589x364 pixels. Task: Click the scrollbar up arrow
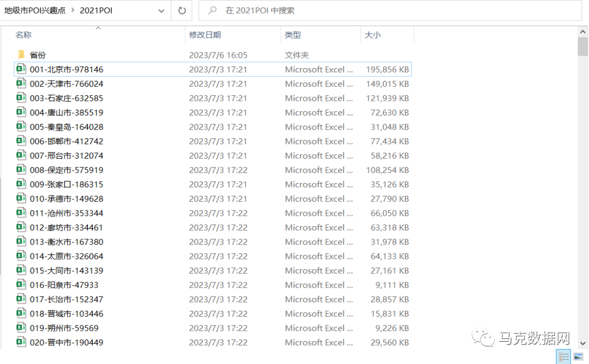pos(582,32)
